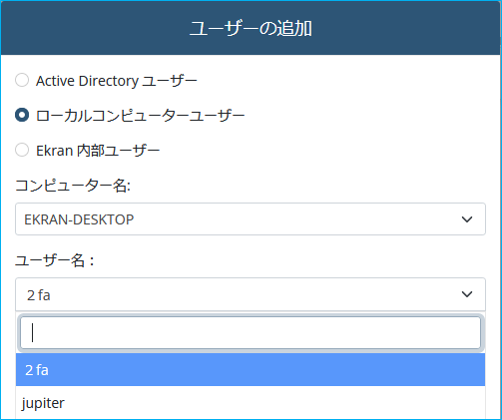Collapse the ユーザー名 list via its chevron

[467, 294]
